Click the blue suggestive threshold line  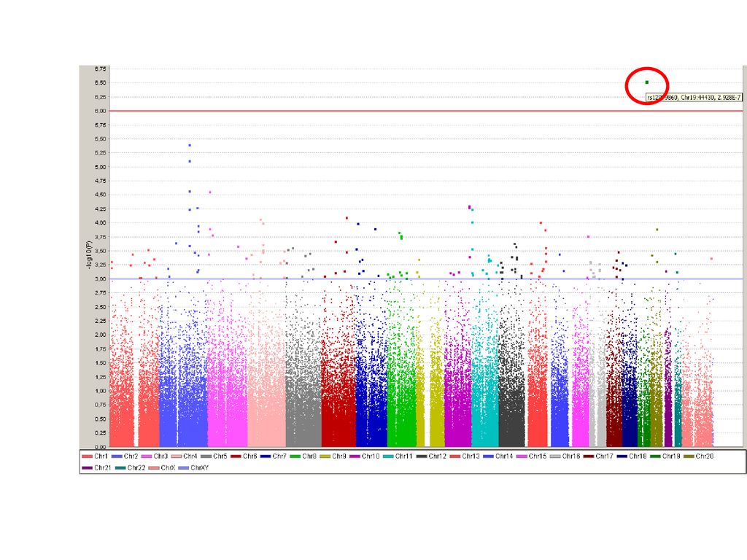click(x=426, y=279)
